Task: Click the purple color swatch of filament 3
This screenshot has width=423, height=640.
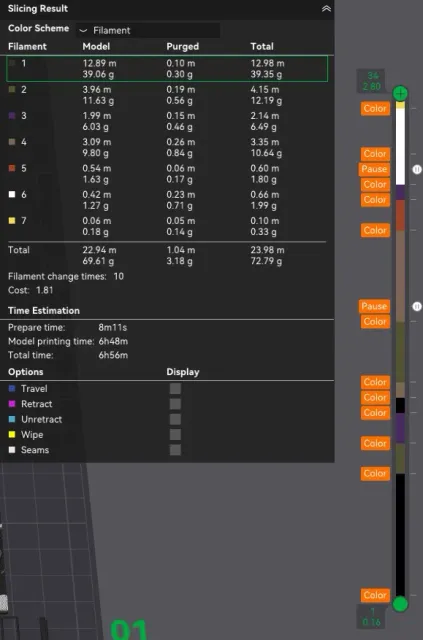Action: point(12,116)
